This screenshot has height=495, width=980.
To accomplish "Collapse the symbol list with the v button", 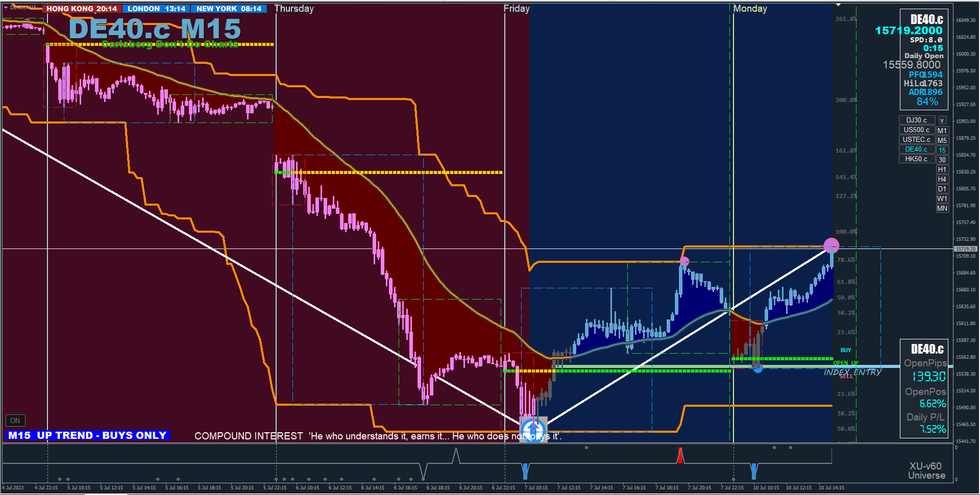I will click(x=942, y=120).
